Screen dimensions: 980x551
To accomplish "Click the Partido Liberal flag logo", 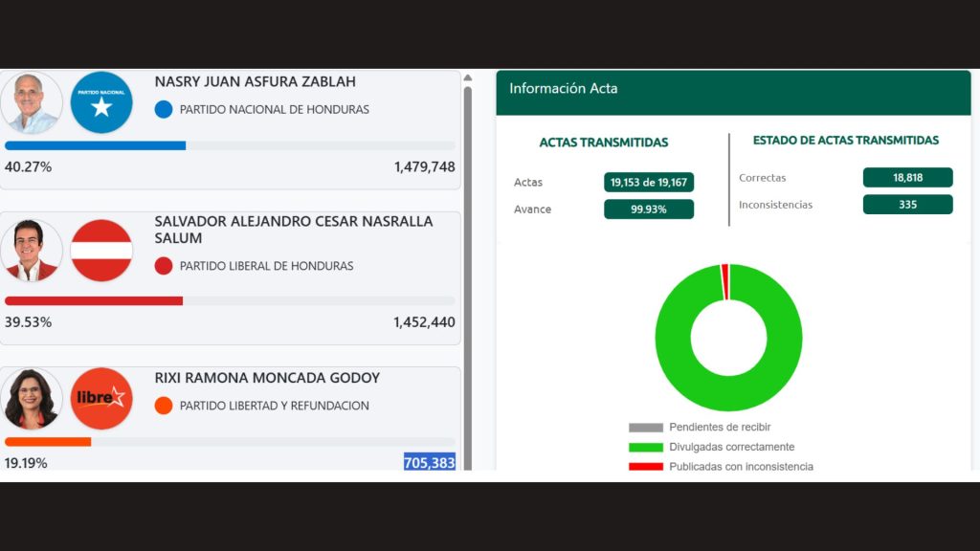I will [101, 251].
